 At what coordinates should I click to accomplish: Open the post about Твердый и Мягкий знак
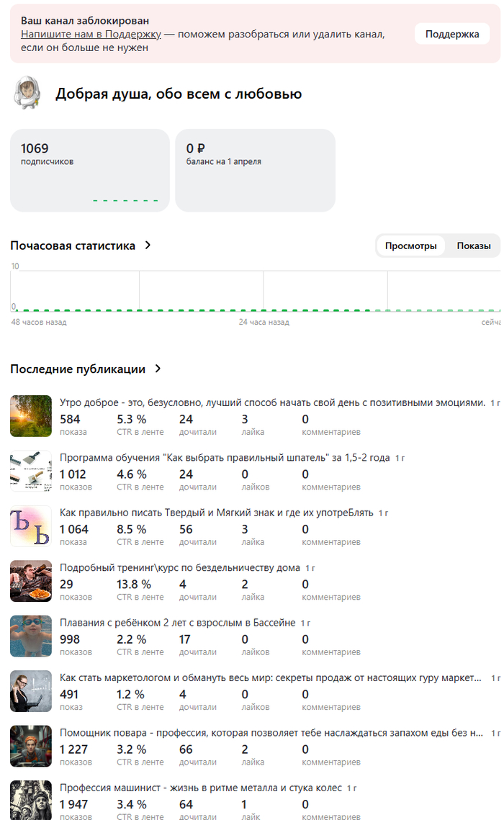[x=216, y=513]
